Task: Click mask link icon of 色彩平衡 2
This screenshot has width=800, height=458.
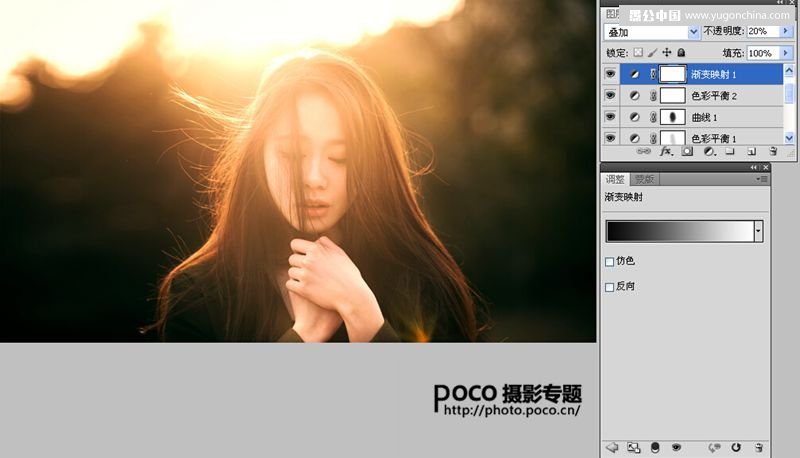Action: (653, 95)
